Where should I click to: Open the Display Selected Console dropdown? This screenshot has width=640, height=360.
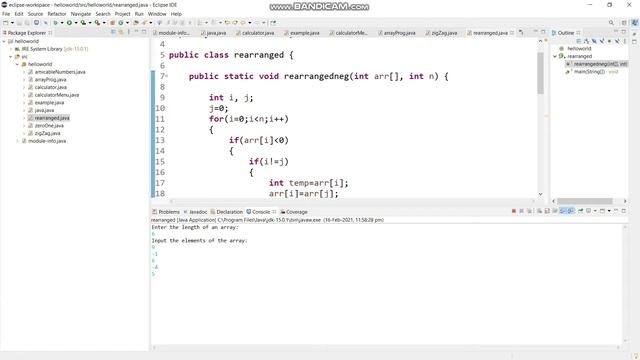pyautogui.click(x=595, y=211)
